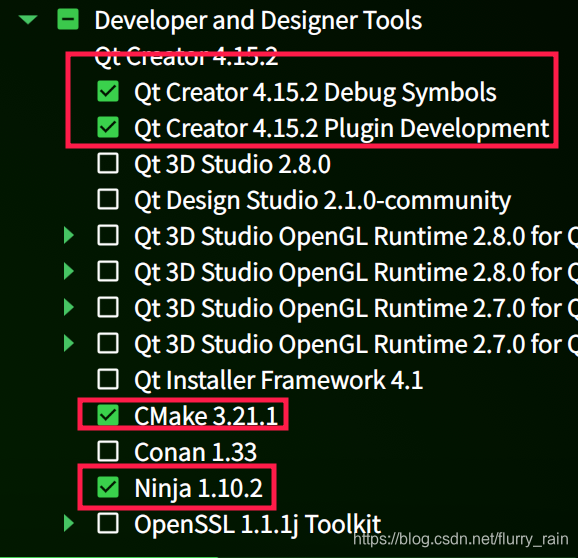Check first Qt 3D Studio OpenGL Runtime 2.8.0 box

108,235
